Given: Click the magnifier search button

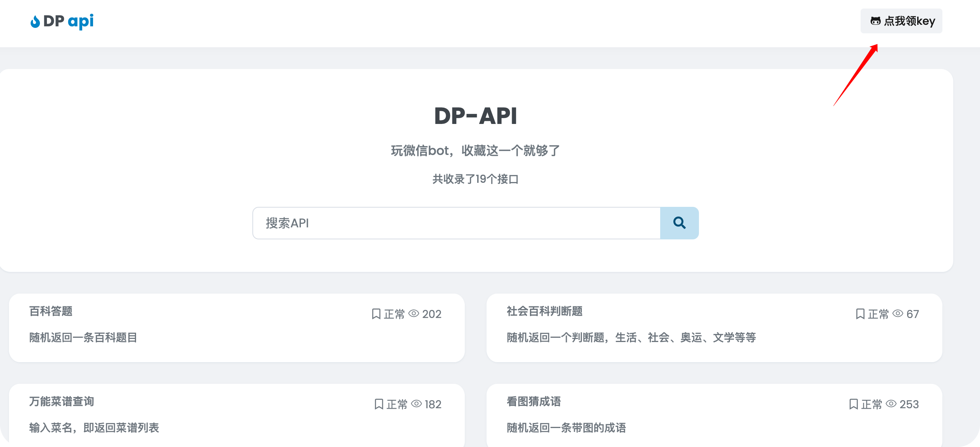Looking at the screenshot, I should pos(679,223).
